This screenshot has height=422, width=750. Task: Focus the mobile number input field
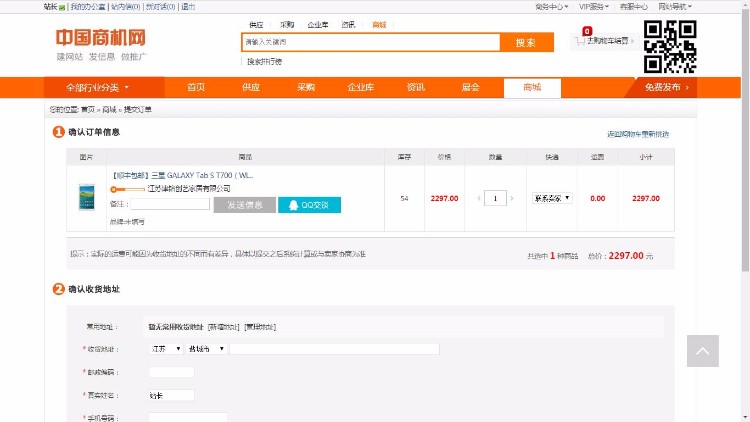coord(188,418)
